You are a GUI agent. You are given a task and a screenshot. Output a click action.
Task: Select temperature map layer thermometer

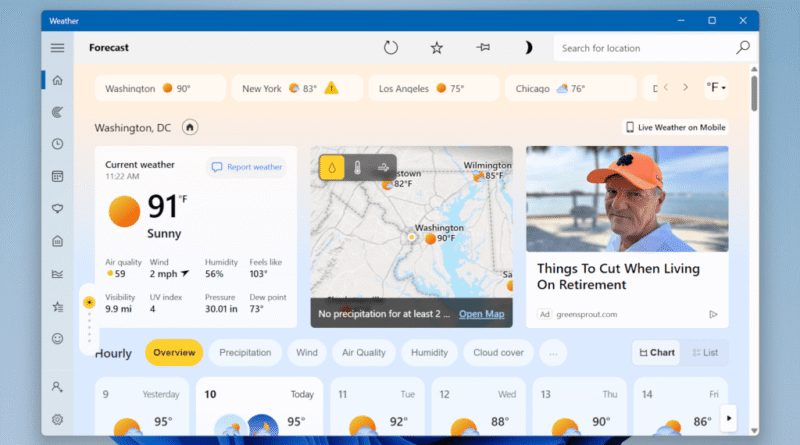[357, 167]
